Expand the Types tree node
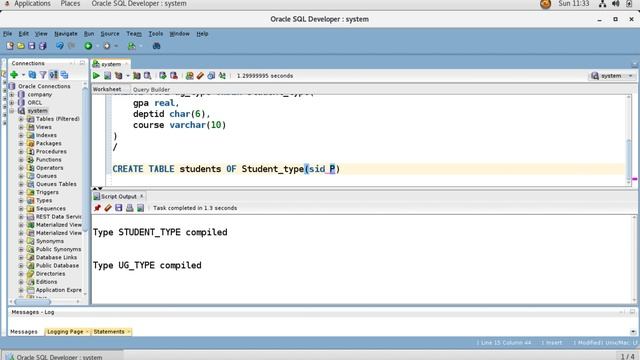The image size is (640, 360). click(x=21, y=200)
